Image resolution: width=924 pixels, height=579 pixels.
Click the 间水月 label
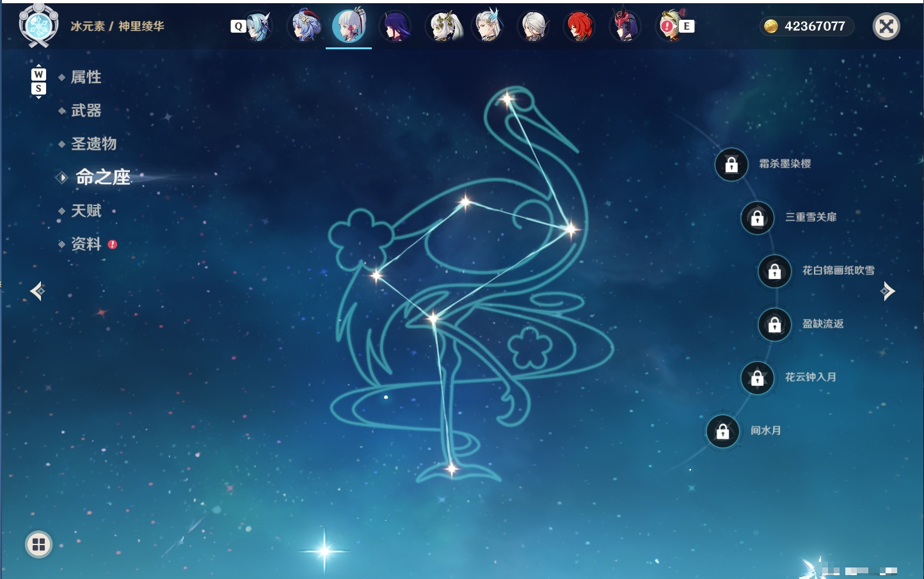[x=766, y=431]
